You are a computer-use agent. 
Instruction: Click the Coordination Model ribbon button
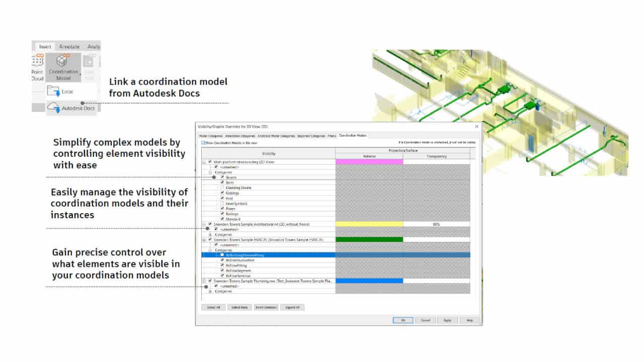(x=63, y=67)
